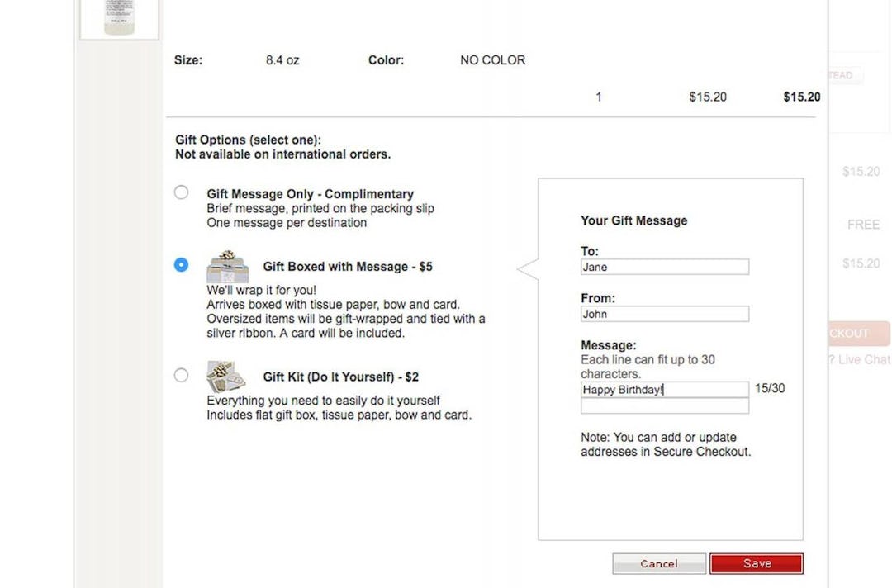
Task: Click the FREE shipping label
Action: coord(863,224)
